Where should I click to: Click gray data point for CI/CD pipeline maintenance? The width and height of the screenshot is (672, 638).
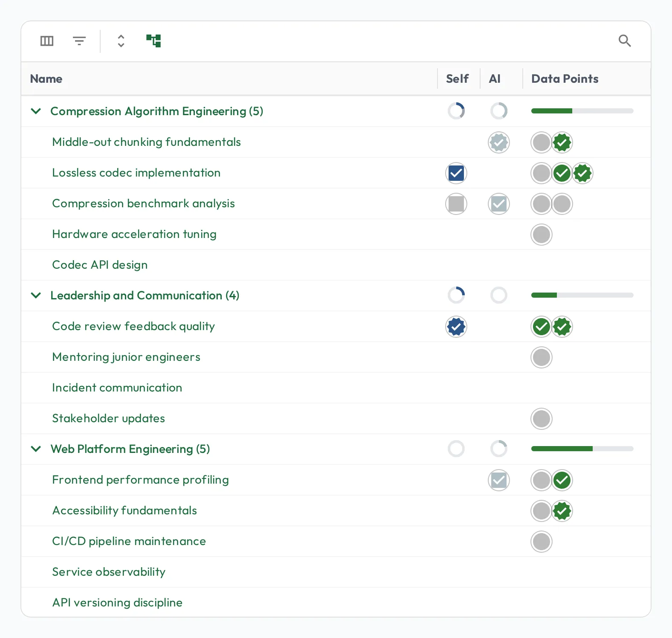click(x=542, y=542)
